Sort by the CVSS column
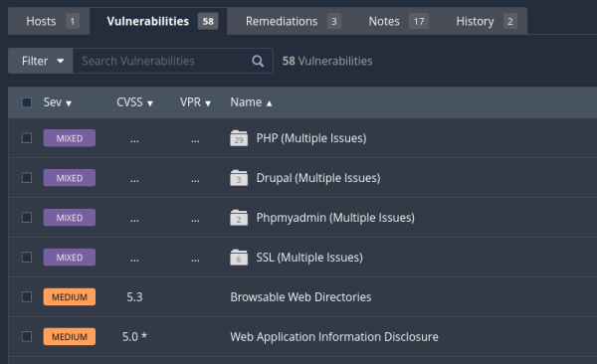Screen dimensions: 597x364 tap(134, 102)
